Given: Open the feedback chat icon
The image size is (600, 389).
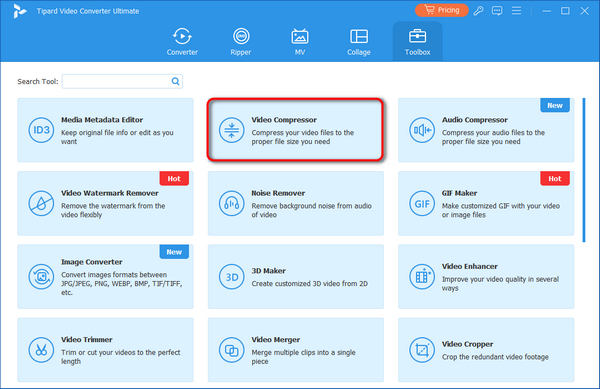Looking at the screenshot, I should (497, 11).
